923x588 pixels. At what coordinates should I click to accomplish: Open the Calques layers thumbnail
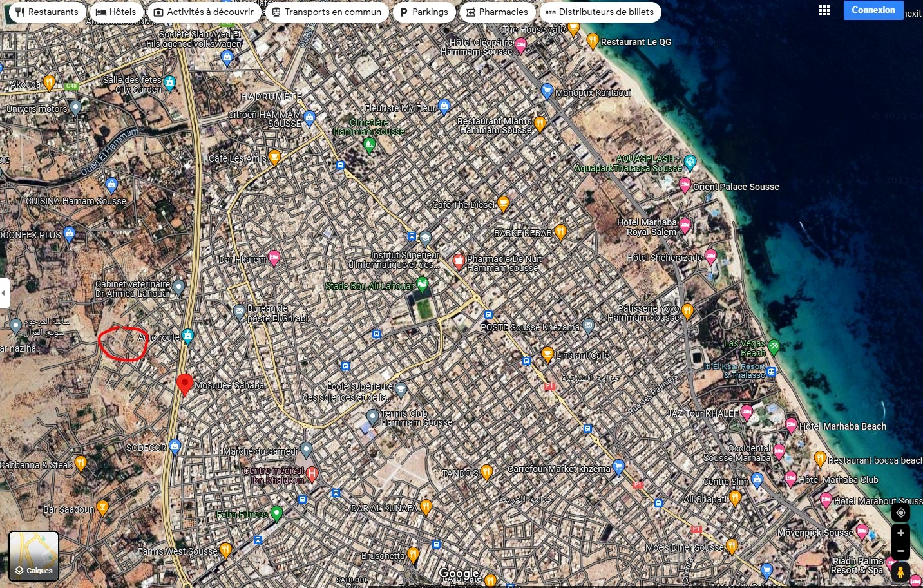tap(33, 556)
